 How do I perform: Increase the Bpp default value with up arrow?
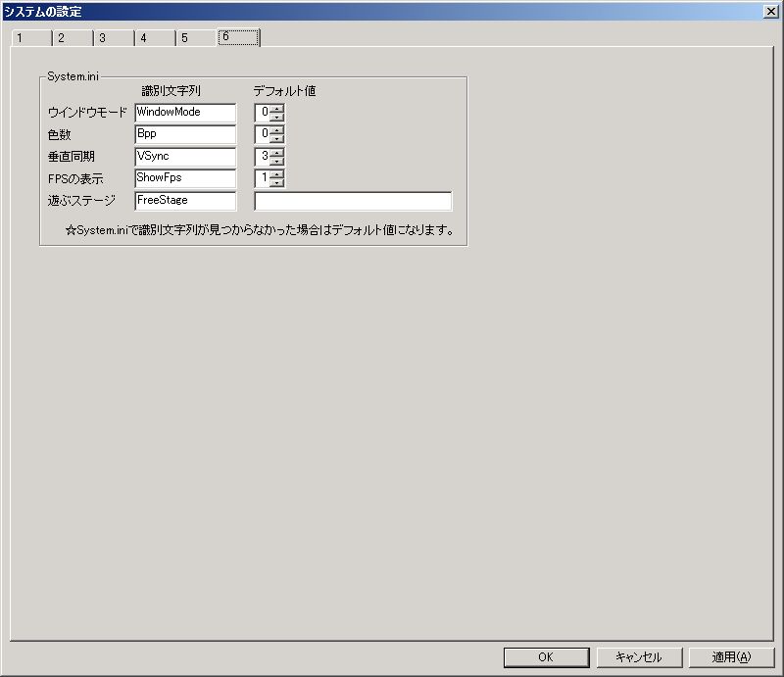tap(277, 130)
